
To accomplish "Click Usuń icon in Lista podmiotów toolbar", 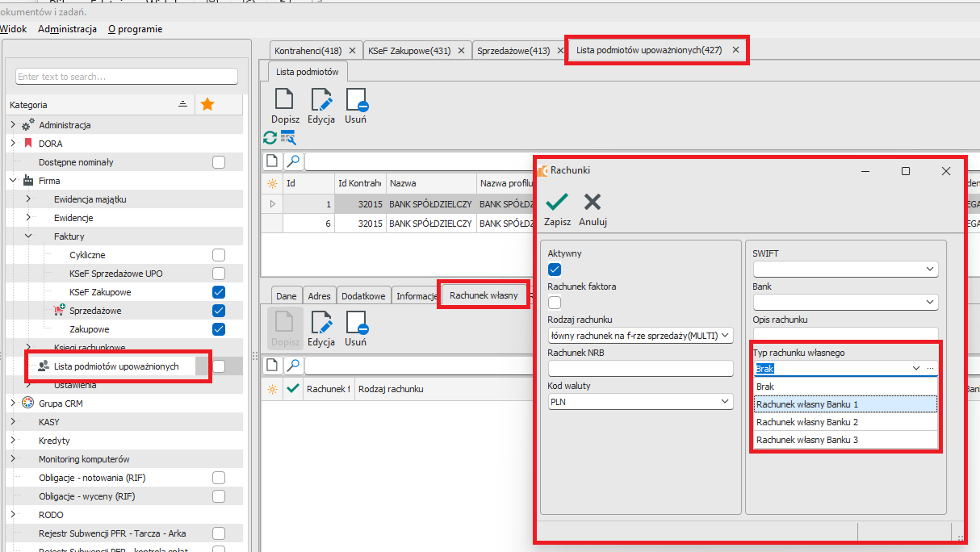I will point(356,100).
